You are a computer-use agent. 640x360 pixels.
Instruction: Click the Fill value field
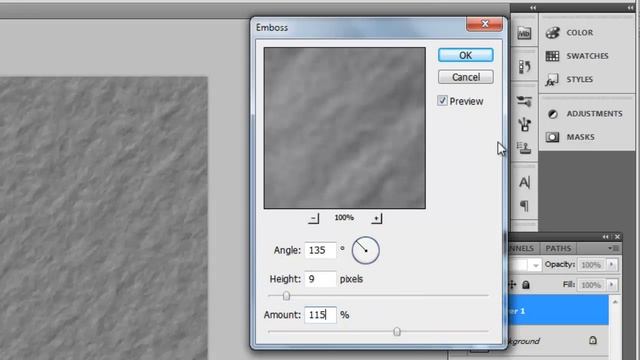tap(591, 285)
